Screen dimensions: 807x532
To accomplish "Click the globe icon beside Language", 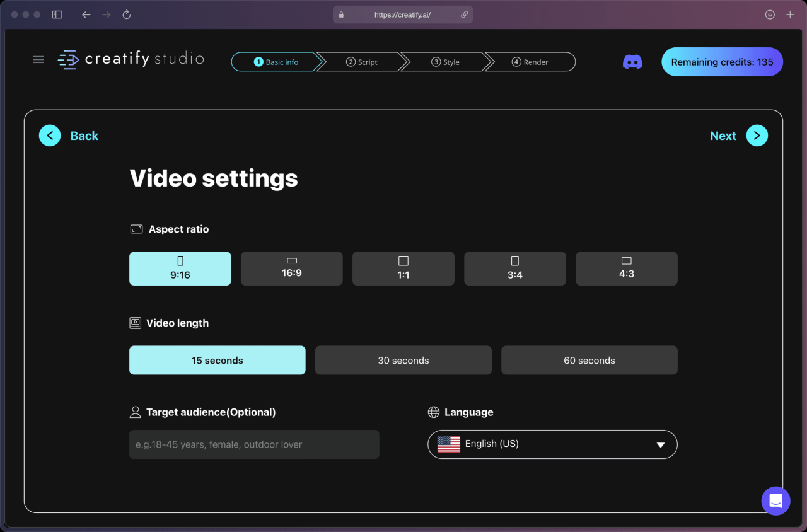I will (x=433, y=412).
